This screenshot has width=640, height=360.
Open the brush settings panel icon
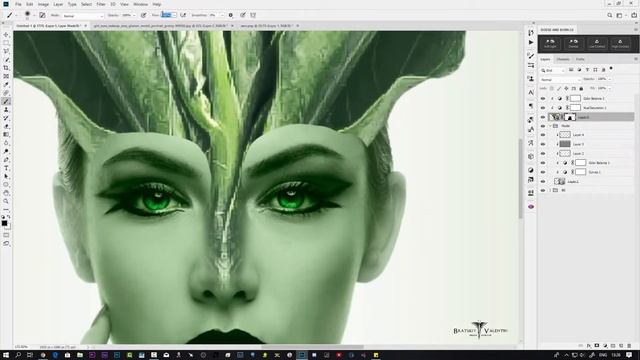tap(42, 15)
